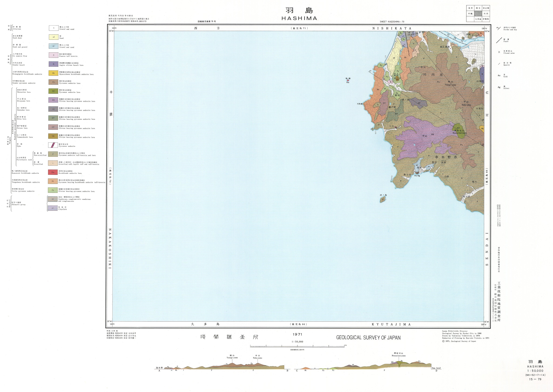Click the Geological Survey of Japan text
The width and height of the screenshot is (553, 392).
368,338
